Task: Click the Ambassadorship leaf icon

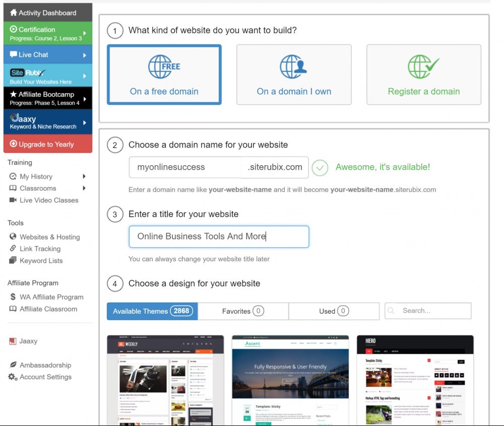Action: click(x=13, y=365)
